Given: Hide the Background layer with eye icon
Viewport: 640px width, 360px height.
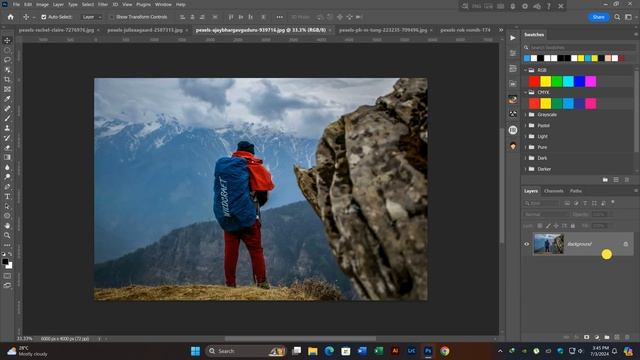Looking at the screenshot, I should pos(527,244).
